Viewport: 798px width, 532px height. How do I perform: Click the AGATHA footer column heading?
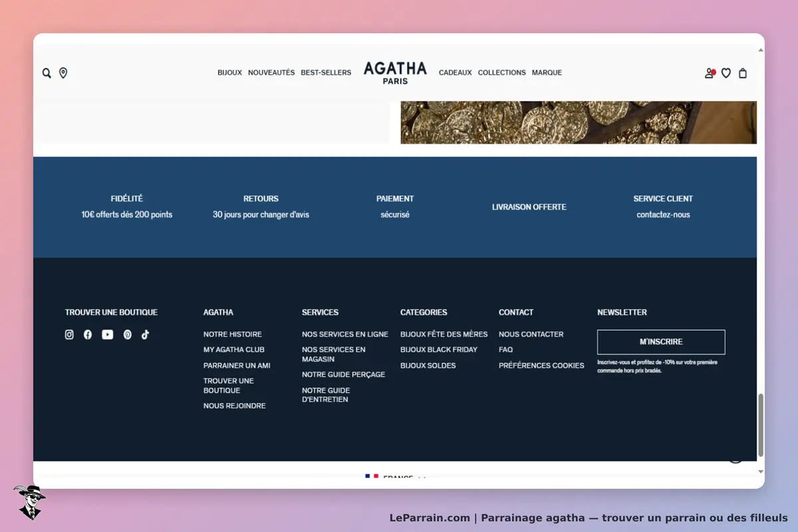point(218,313)
